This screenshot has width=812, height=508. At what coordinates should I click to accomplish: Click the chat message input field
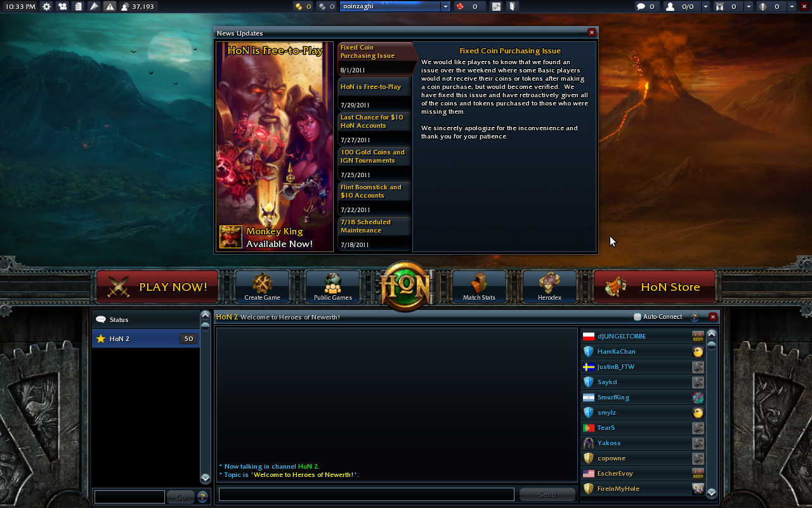366,495
